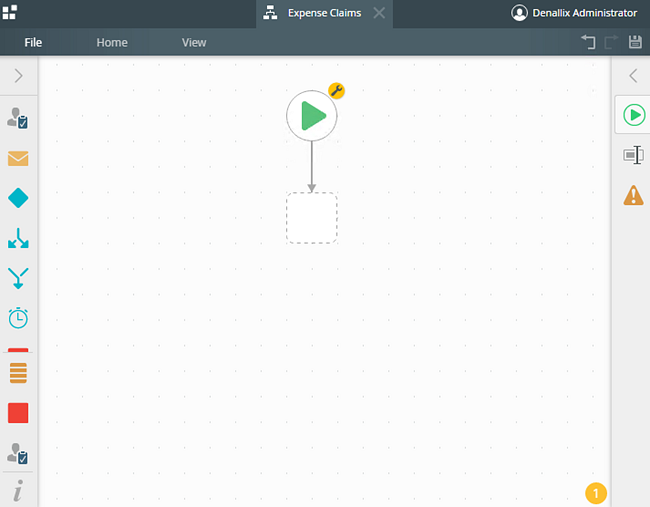
Task: Open the information panel icon
Action: point(18,491)
